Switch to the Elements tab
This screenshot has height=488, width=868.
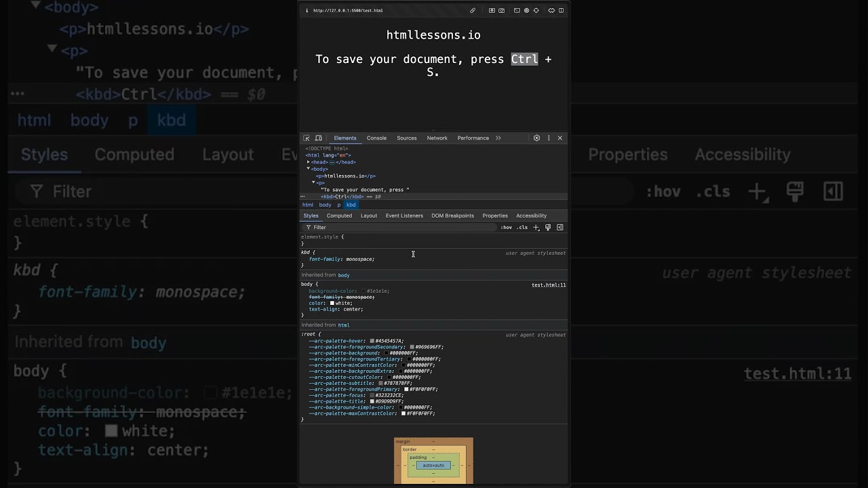pos(345,138)
